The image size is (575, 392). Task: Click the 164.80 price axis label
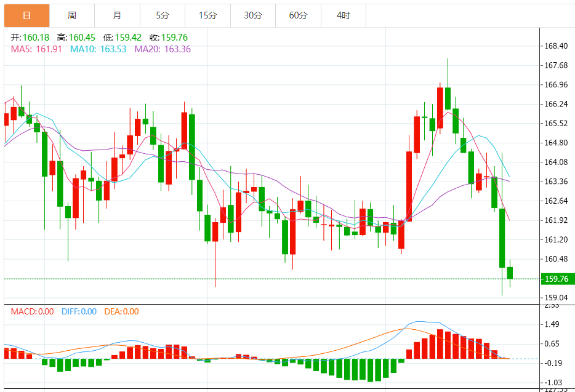point(556,143)
